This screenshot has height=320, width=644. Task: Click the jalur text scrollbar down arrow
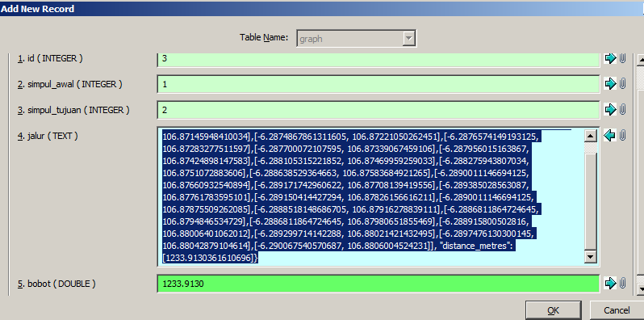point(590,257)
